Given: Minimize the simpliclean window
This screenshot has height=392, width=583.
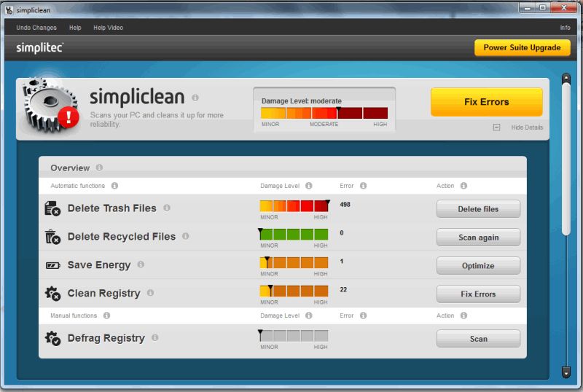Looking at the screenshot, I should (527, 7).
